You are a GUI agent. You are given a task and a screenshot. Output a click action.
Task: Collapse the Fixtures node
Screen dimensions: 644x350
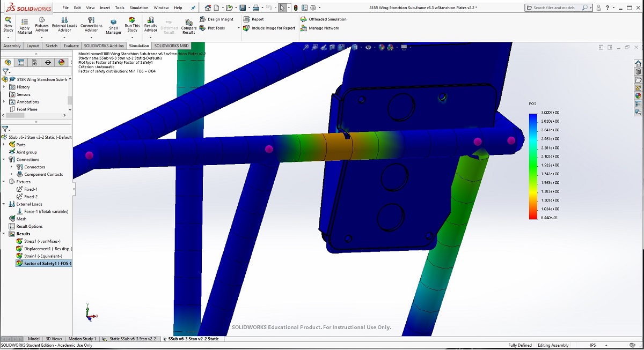[4, 182]
